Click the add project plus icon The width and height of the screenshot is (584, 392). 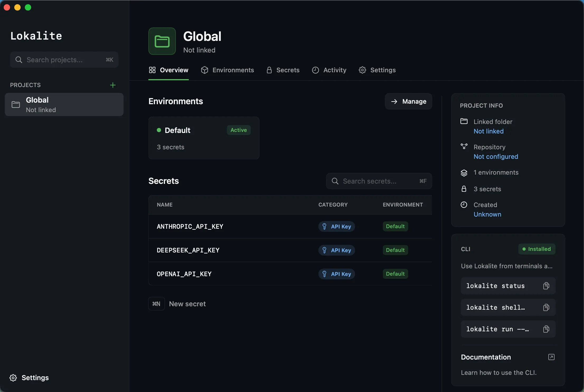point(113,85)
